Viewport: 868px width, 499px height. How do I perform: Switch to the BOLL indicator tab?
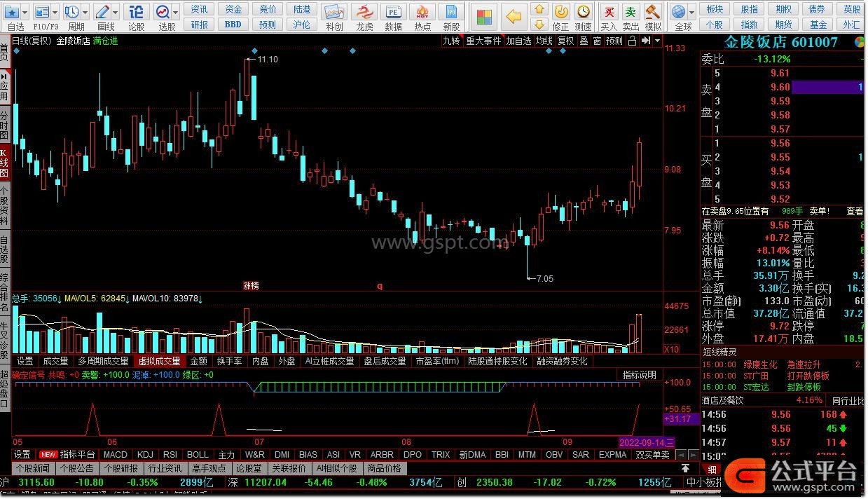(198, 455)
